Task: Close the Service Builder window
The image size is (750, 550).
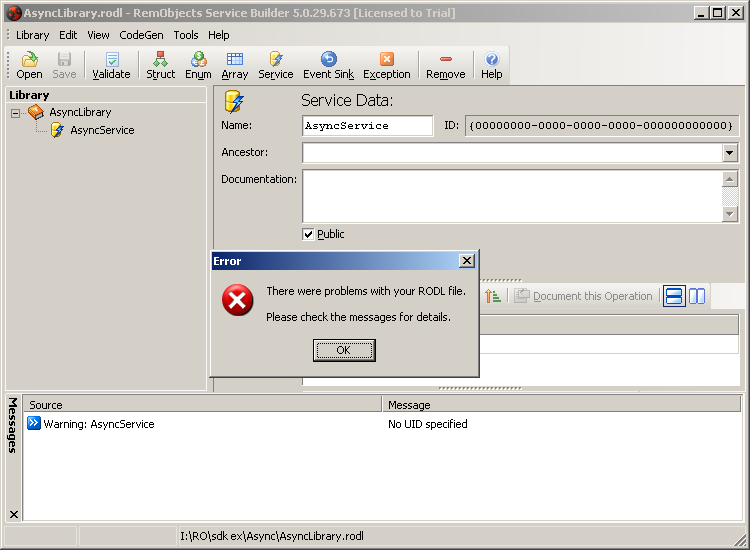Action: point(736,13)
